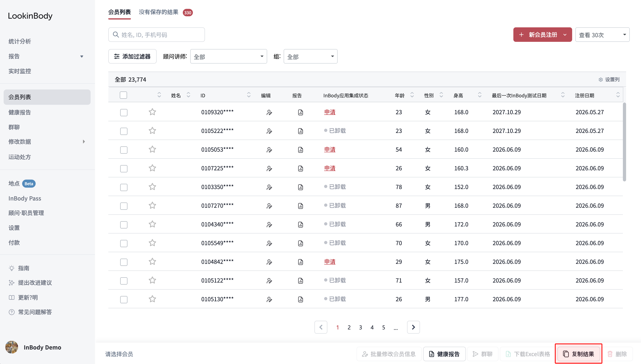This screenshot has height=364, width=641.
Task: Open 顾问讲师 dropdown showing 全部
Action: [x=228, y=57]
